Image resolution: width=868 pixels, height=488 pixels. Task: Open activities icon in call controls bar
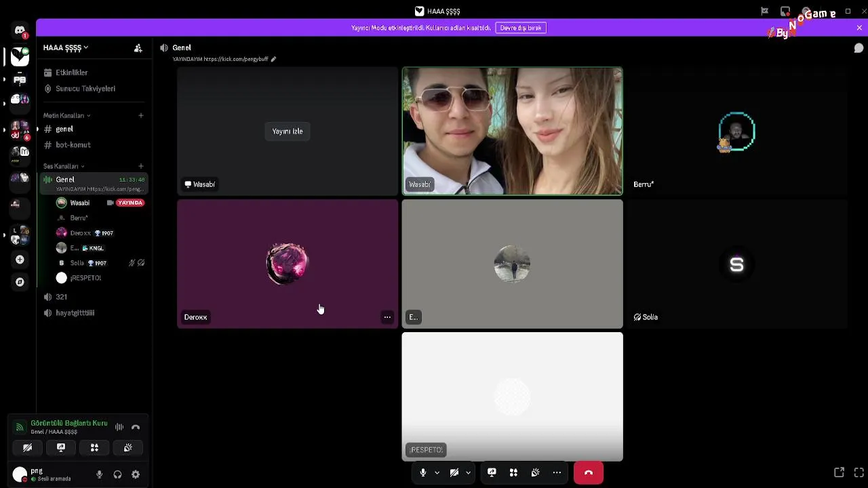click(513, 473)
